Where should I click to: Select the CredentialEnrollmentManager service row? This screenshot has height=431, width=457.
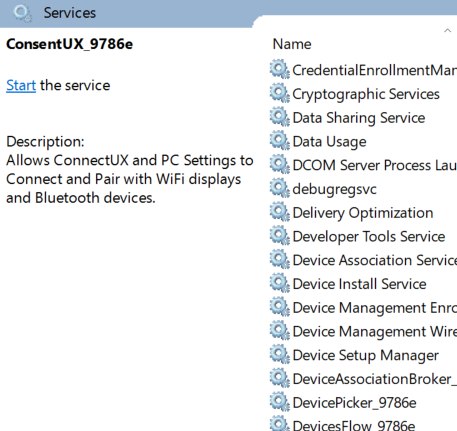coord(363,70)
